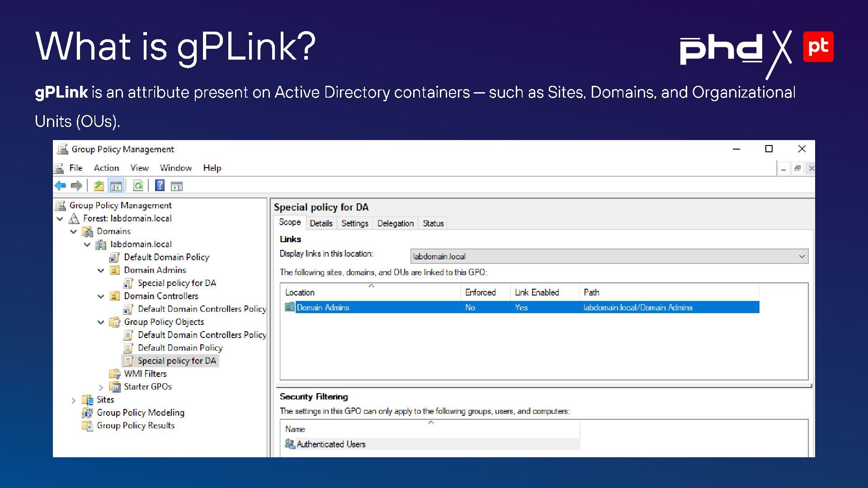Image resolution: width=868 pixels, height=488 pixels.
Task: Select the Domain Admins link row
Action: (323, 308)
